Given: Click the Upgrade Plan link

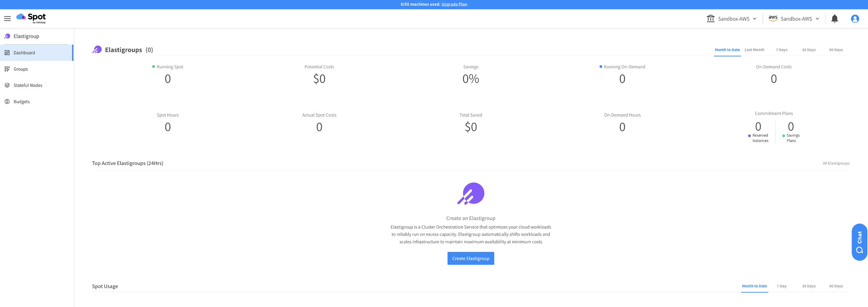Looking at the screenshot, I should [x=454, y=4].
